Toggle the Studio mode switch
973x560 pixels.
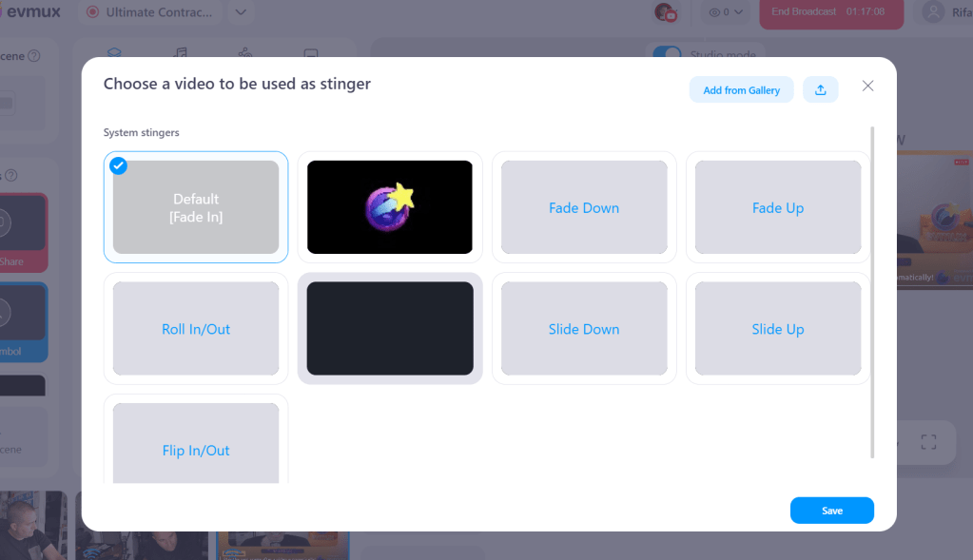point(667,53)
